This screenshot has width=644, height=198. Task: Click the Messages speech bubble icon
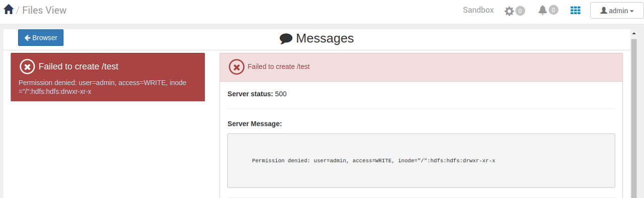tap(286, 39)
